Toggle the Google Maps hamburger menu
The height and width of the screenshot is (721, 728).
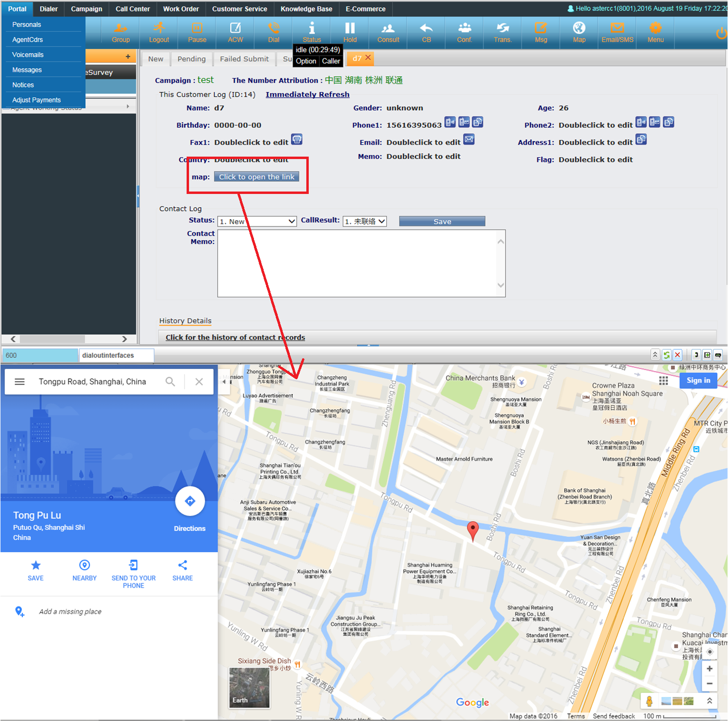coord(20,382)
